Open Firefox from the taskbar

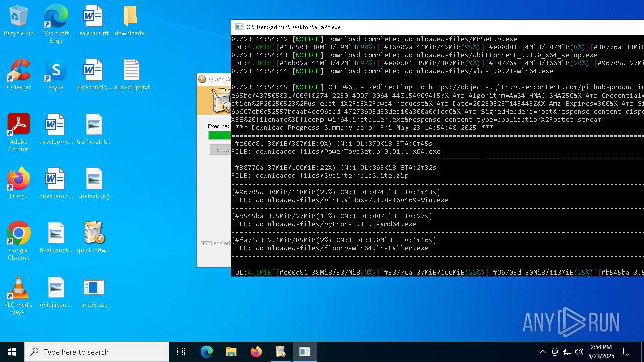tap(256, 352)
